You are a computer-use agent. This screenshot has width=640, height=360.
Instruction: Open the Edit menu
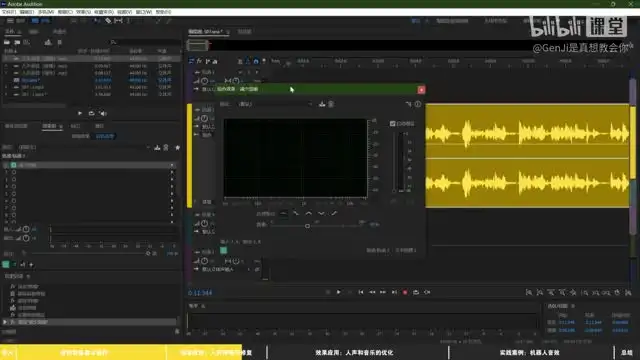(27, 12)
